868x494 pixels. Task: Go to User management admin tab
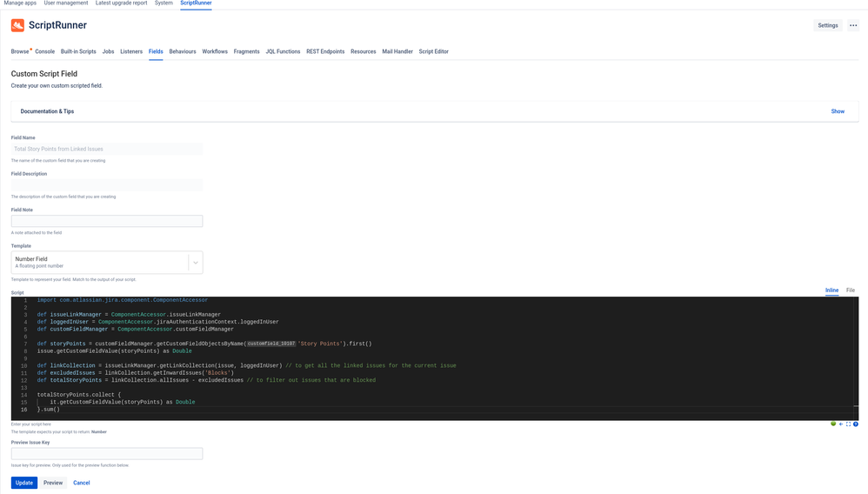(66, 3)
